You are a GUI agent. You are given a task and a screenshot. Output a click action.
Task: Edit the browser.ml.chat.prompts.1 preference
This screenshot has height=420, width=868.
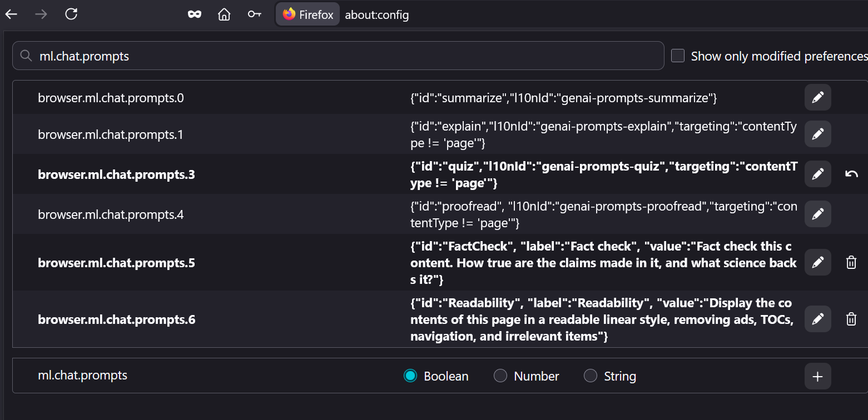(x=817, y=134)
